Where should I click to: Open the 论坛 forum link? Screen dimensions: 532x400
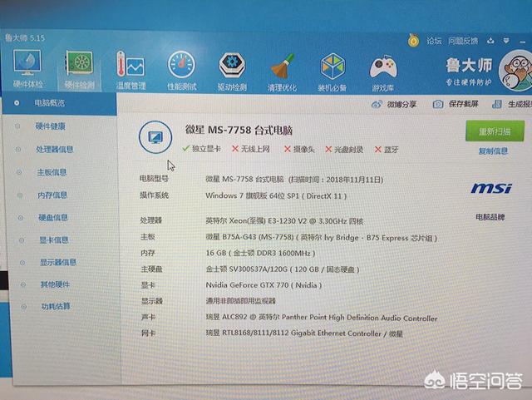pyautogui.click(x=434, y=41)
